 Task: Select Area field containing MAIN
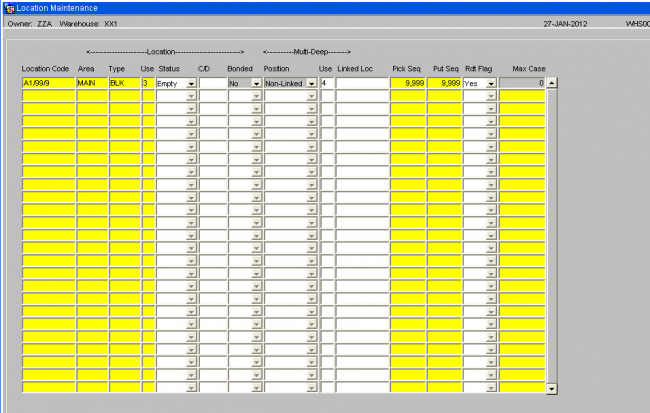92,83
